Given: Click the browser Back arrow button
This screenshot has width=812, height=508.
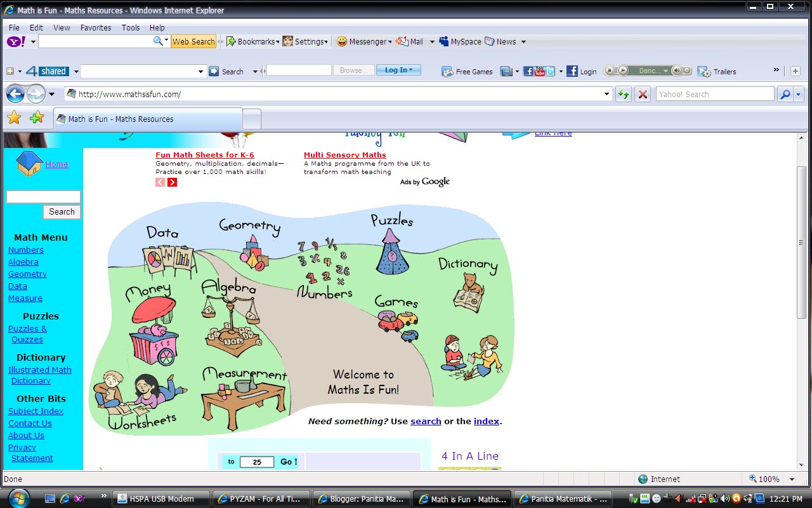Looking at the screenshot, I should (x=16, y=94).
